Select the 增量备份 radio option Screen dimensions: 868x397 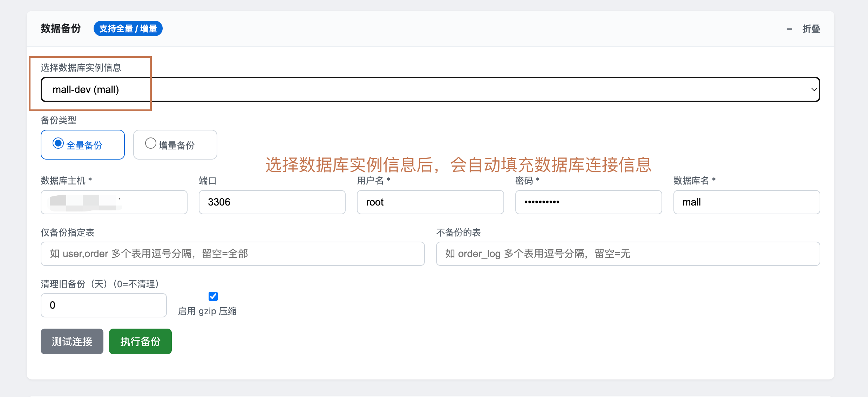point(151,143)
